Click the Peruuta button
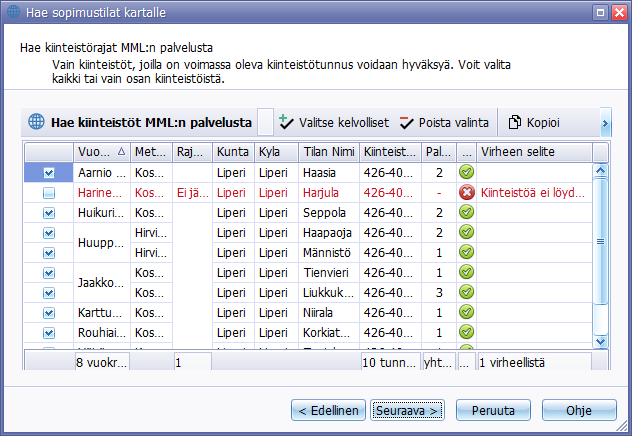Screen dimensions: 632x436 493,410
